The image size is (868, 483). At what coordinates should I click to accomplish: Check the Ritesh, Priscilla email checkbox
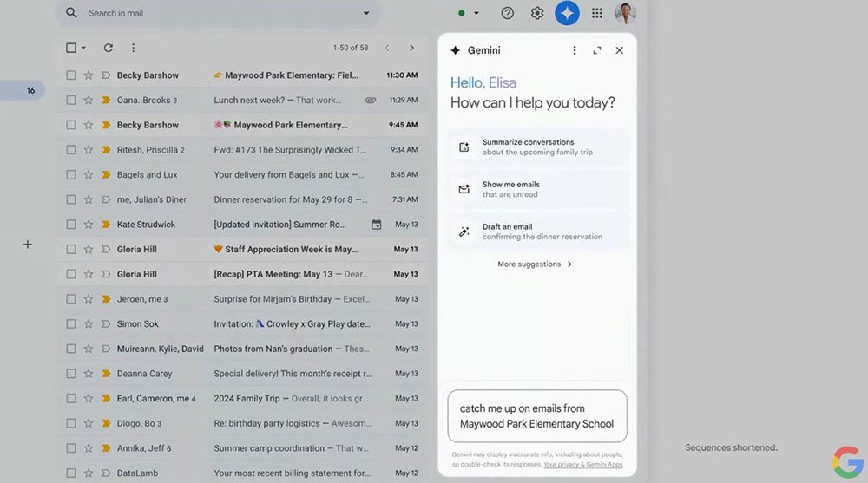point(71,150)
